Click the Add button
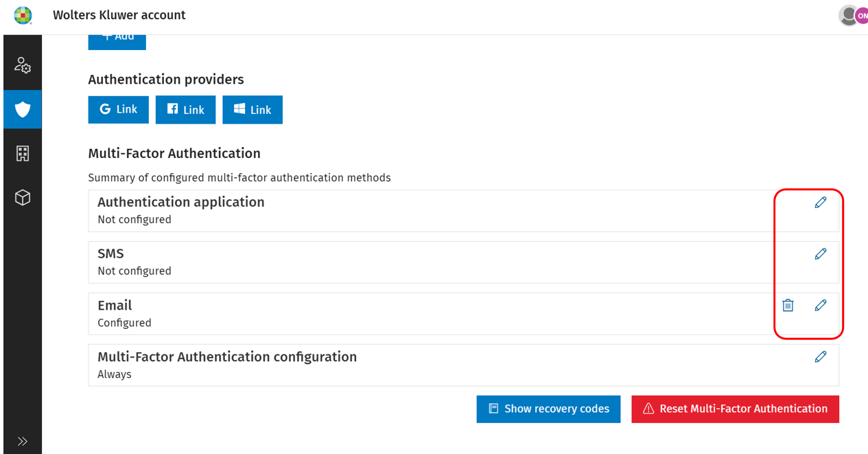 pyautogui.click(x=117, y=40)
